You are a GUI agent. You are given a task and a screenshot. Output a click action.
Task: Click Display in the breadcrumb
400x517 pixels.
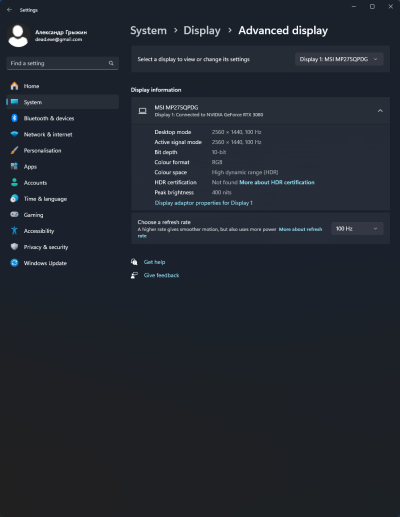click(x=202, y=30)
